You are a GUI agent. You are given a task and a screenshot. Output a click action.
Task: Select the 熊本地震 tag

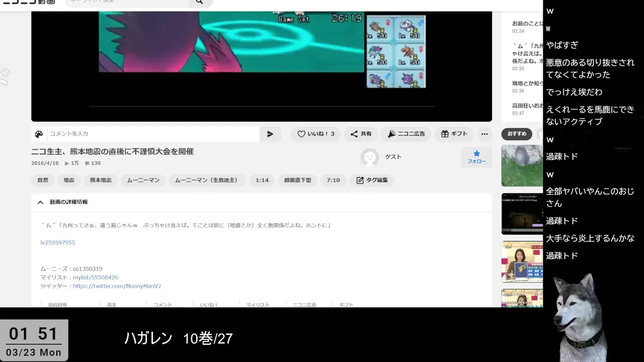(101, 180)
